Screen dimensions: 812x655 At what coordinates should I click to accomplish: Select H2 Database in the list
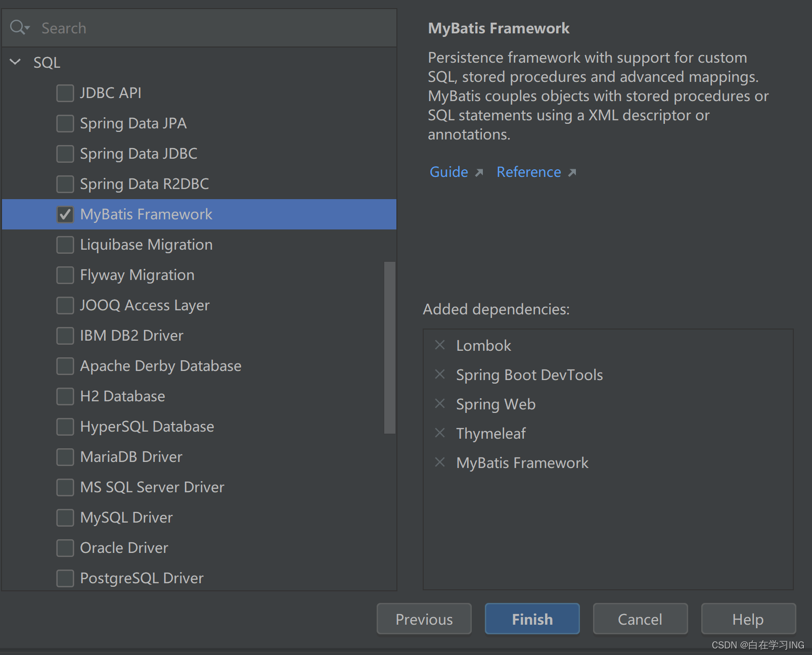122,396
